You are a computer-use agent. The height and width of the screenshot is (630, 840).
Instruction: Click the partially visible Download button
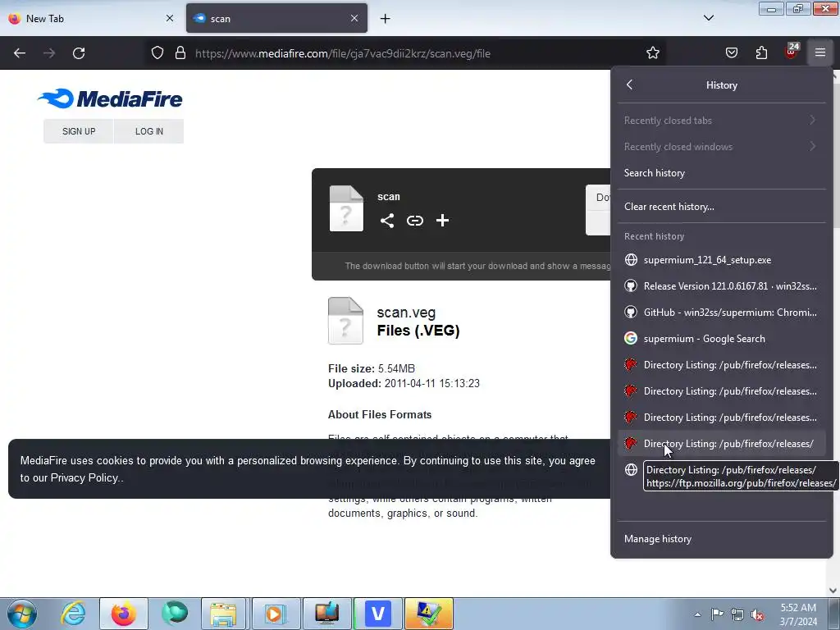click(598, 210)
